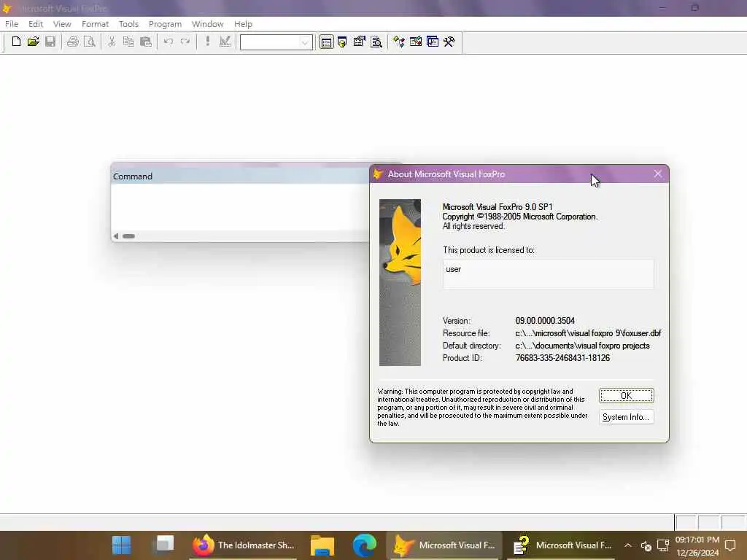Open the notification center icon
The image size is (747, 560).
point(731,545)
